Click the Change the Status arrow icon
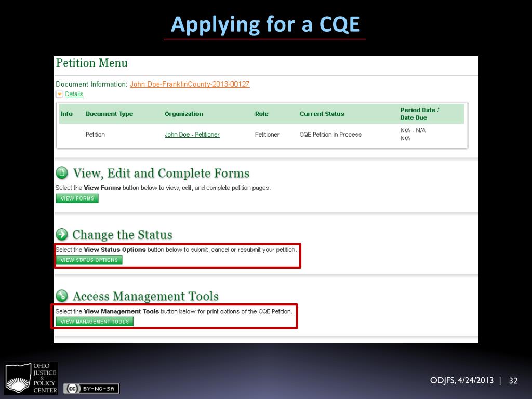Screen dimensions: 532x399 coord(62,234)
